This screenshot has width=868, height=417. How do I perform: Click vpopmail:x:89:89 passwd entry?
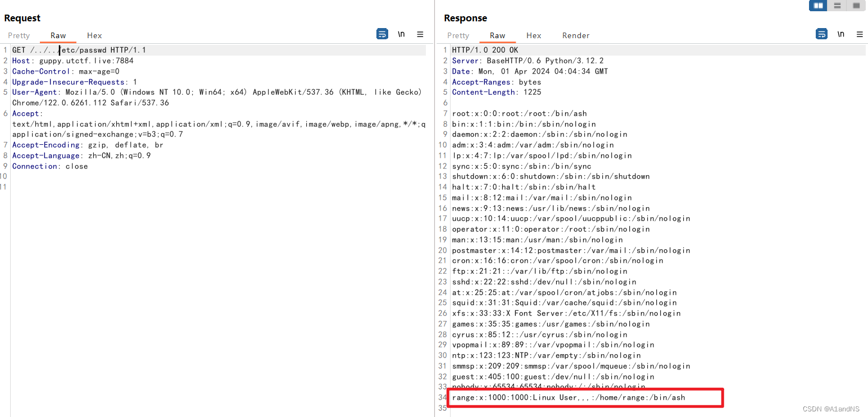(553, 345)
